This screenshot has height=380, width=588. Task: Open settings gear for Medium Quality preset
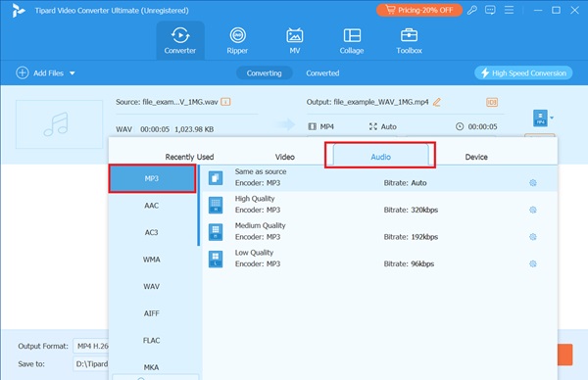[x=533, y=237]
